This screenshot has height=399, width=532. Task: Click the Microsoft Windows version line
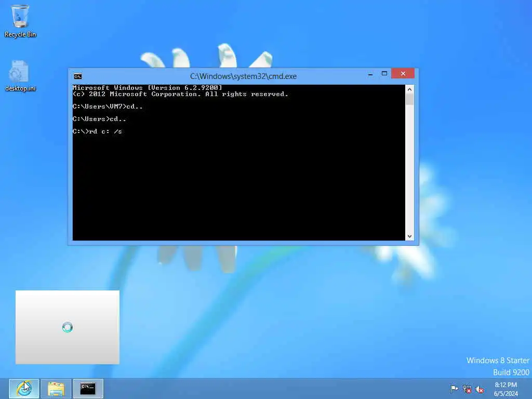(147, 87)
